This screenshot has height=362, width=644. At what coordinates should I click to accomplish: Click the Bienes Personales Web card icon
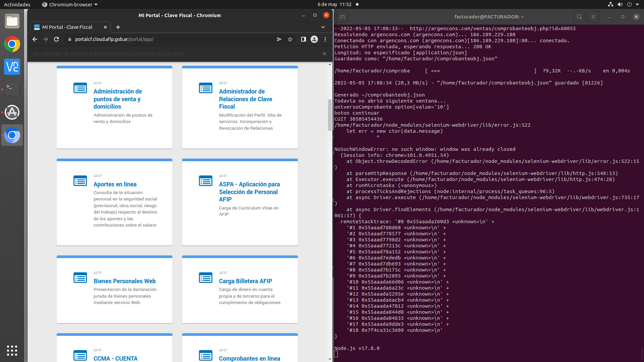(80, 278)
